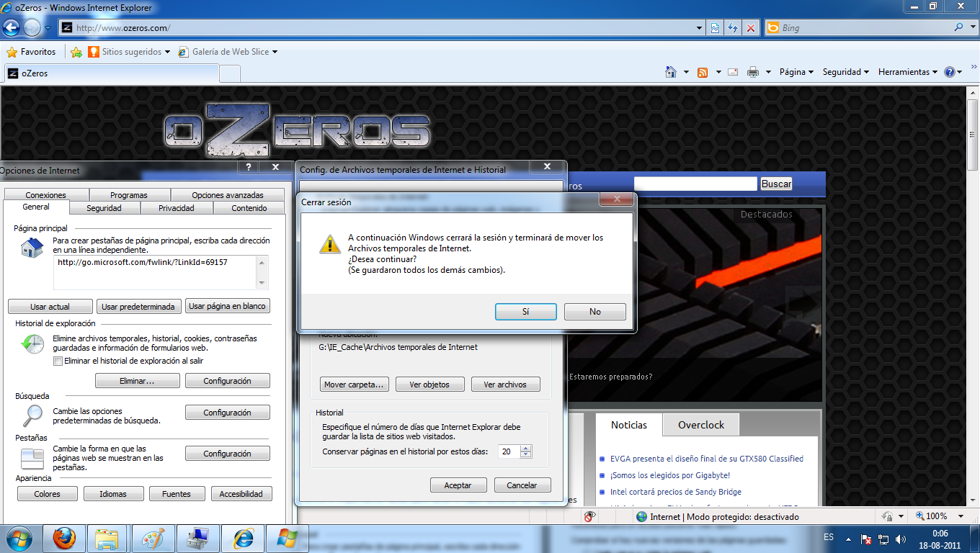Click Sí in the Cerrar sesión dialog

point(526,312)
